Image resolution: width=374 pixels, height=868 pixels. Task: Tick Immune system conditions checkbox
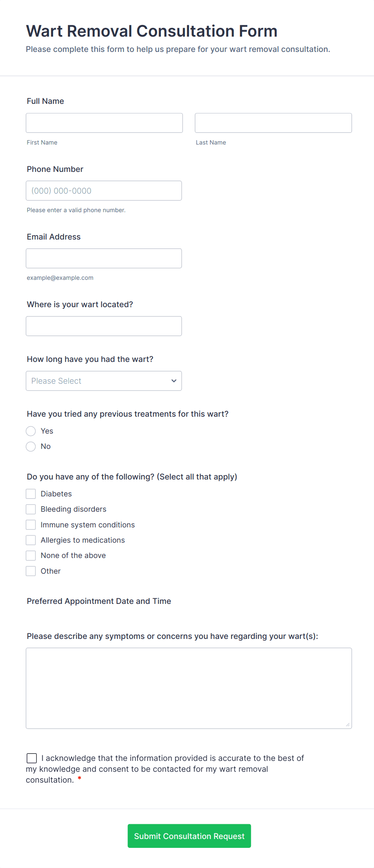tap(31, 525)
